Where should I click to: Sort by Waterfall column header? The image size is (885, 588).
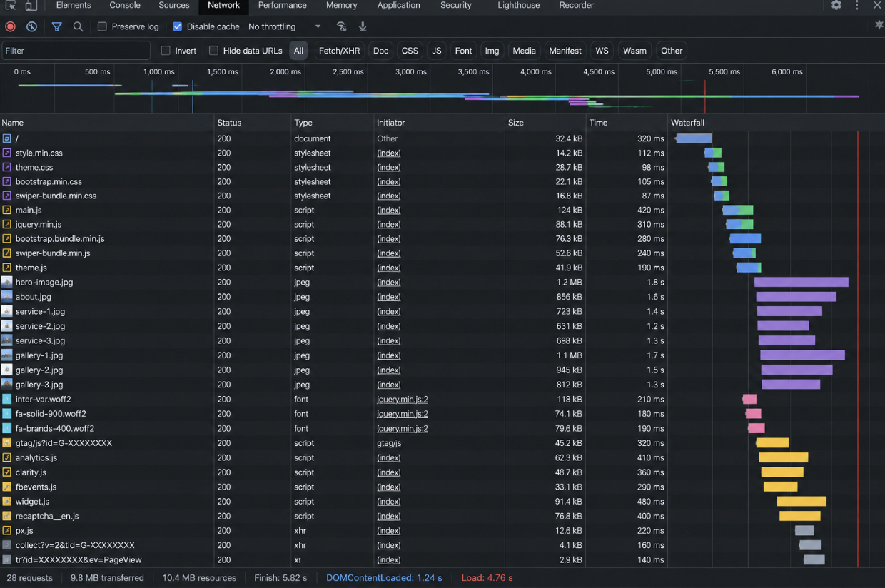(x=777, y=123)
